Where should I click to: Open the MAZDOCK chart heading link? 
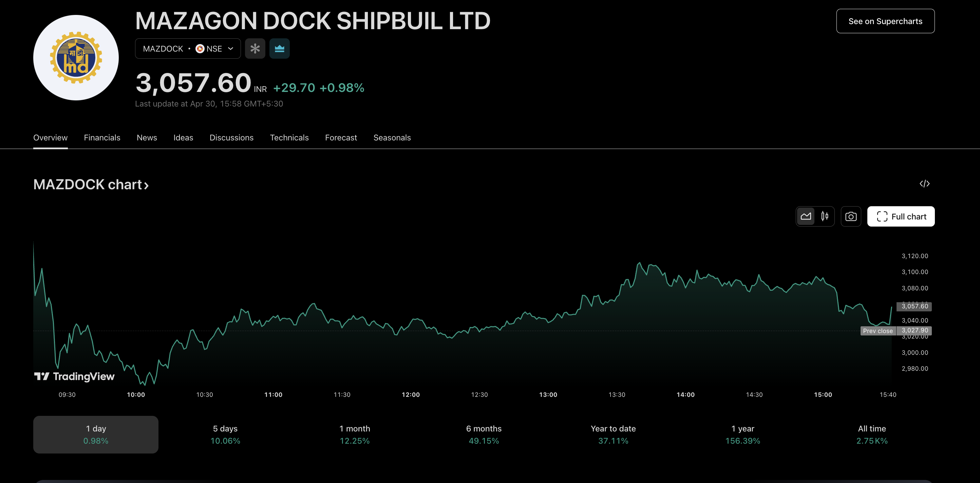tap(91, 185)
